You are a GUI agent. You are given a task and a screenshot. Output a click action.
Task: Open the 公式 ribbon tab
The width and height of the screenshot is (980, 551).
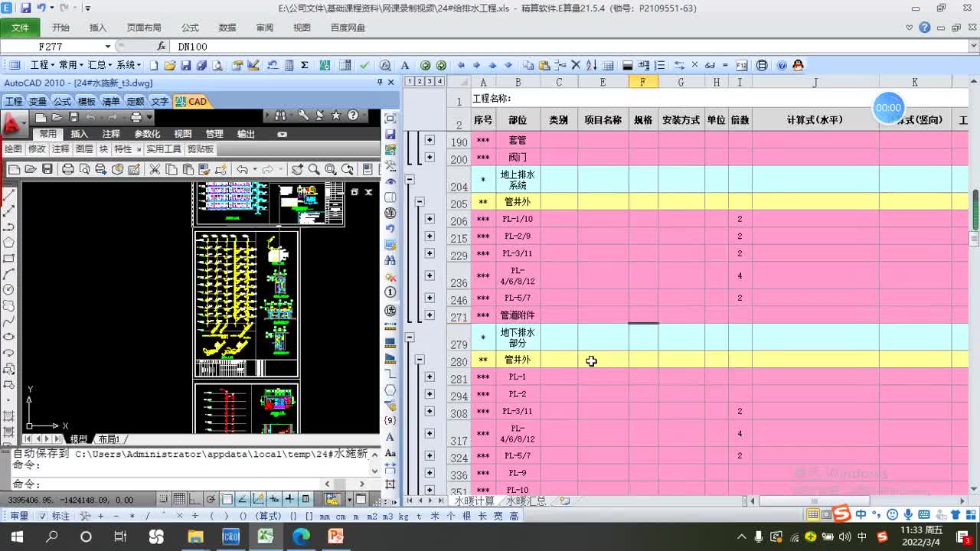tap(190, 28)
